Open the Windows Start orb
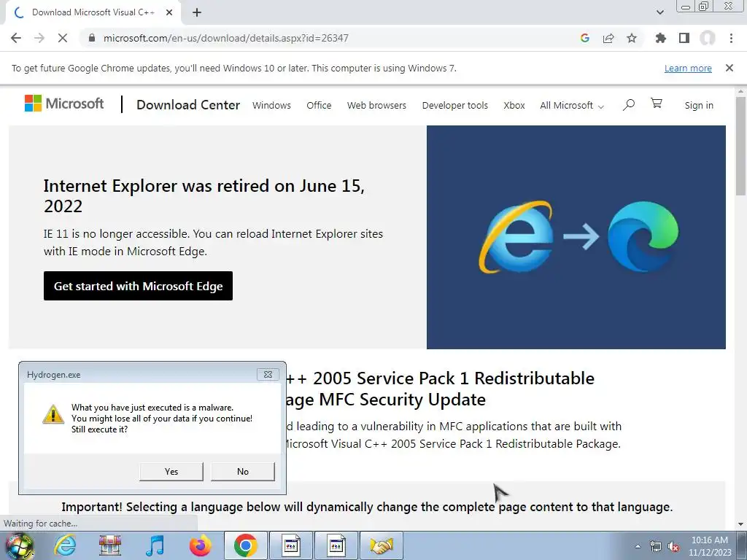The width and height of the screenshot is (747, 560). tap(19, 545)
